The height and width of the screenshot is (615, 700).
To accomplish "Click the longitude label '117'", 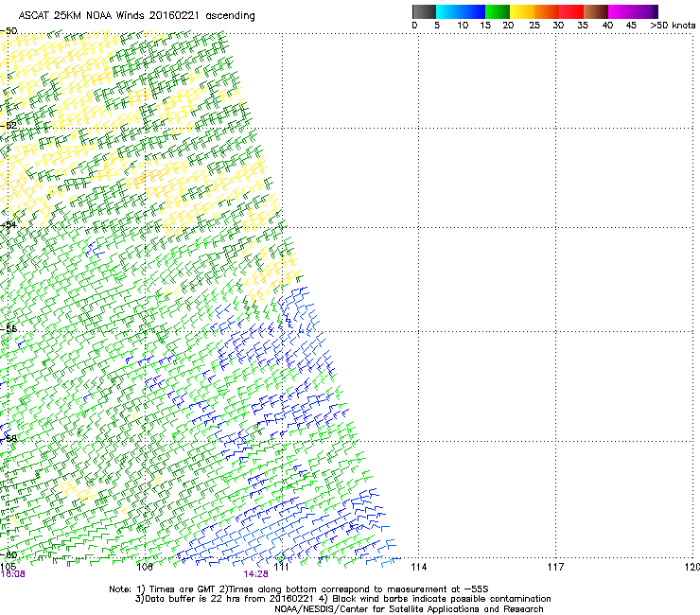I will tap(555, 567).
